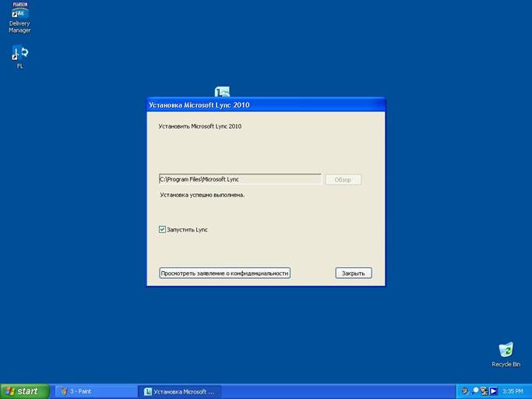The image size is (532, 399).
Task: Click the Lync icon peeking above the dialog
Action: tap(222, 92)
